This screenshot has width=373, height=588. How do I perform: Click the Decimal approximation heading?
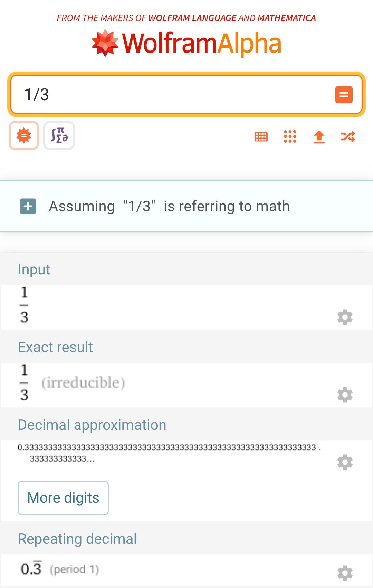click(92, 425)
